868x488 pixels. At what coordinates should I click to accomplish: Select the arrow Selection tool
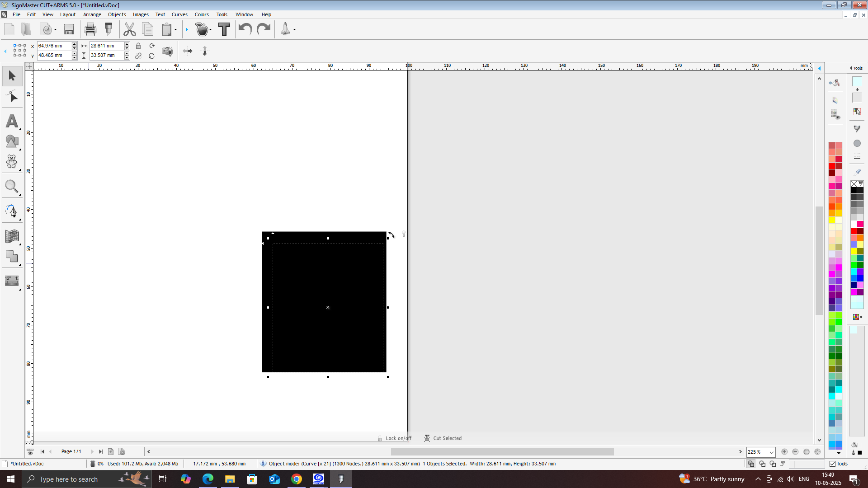pyautogui.click(x=12, y=76)
